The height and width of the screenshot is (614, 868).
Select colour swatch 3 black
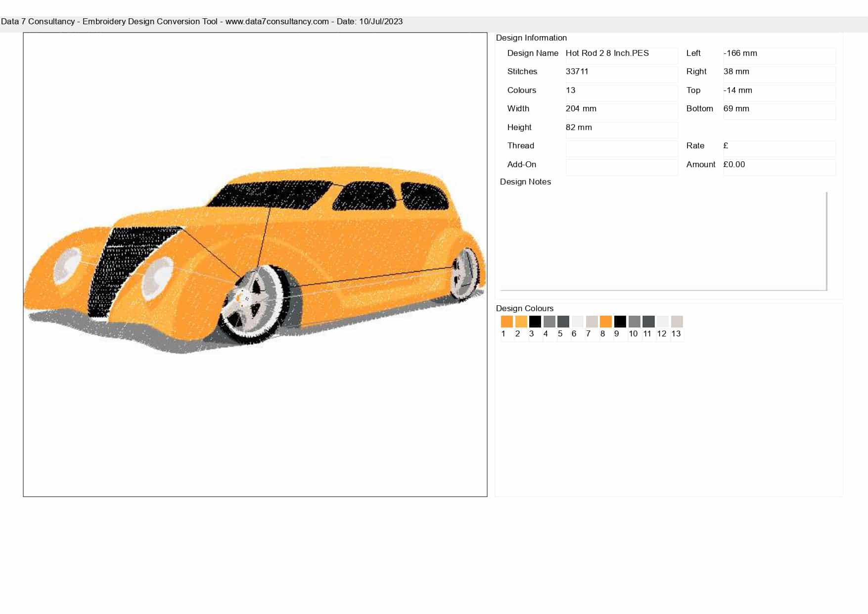coord(535,322)
